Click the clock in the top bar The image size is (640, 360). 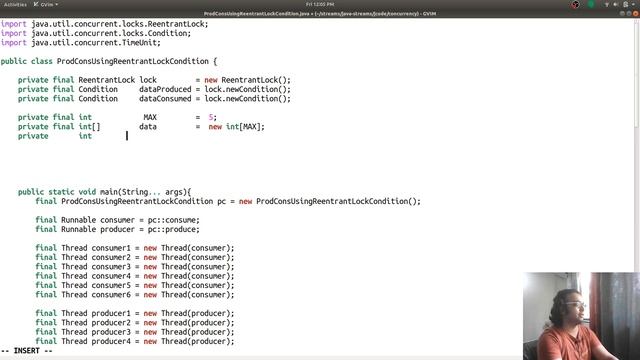click(320, 4)
